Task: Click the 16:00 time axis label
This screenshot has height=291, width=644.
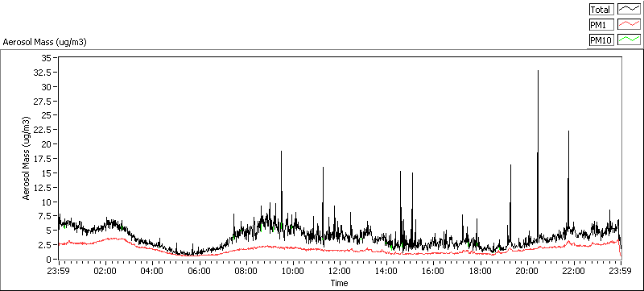Action: [x=433, y=271]
